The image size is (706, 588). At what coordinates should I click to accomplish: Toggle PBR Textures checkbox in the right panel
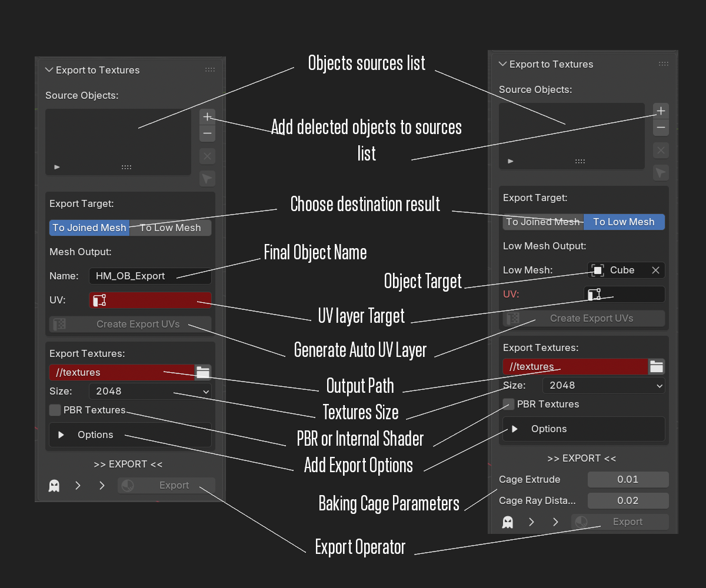coord(509,404)
